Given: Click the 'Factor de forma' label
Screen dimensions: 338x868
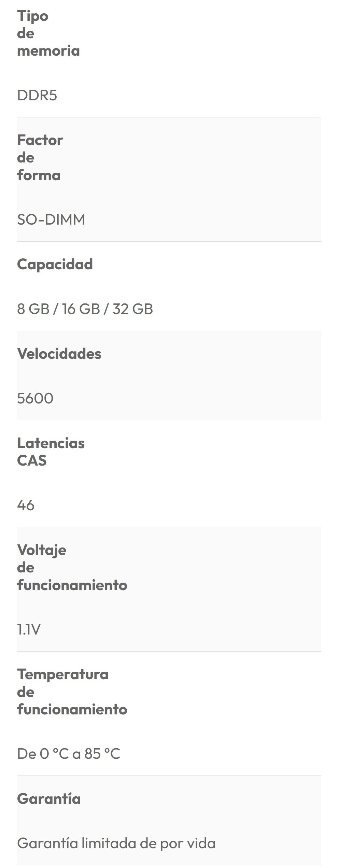Looking at the screenshot, I should coord(40,158).
